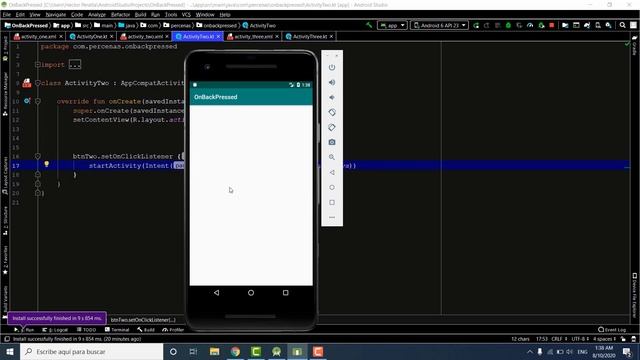Change 4 spaces indent setting
Screen dimensions: 640x360
coord(604,339)
